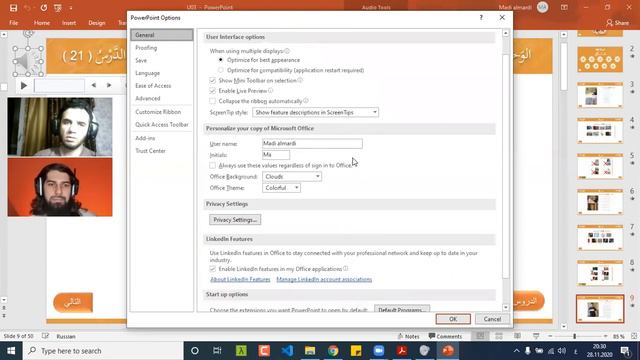
Task: Open About LinkedIn Features link
Action: 240,279
